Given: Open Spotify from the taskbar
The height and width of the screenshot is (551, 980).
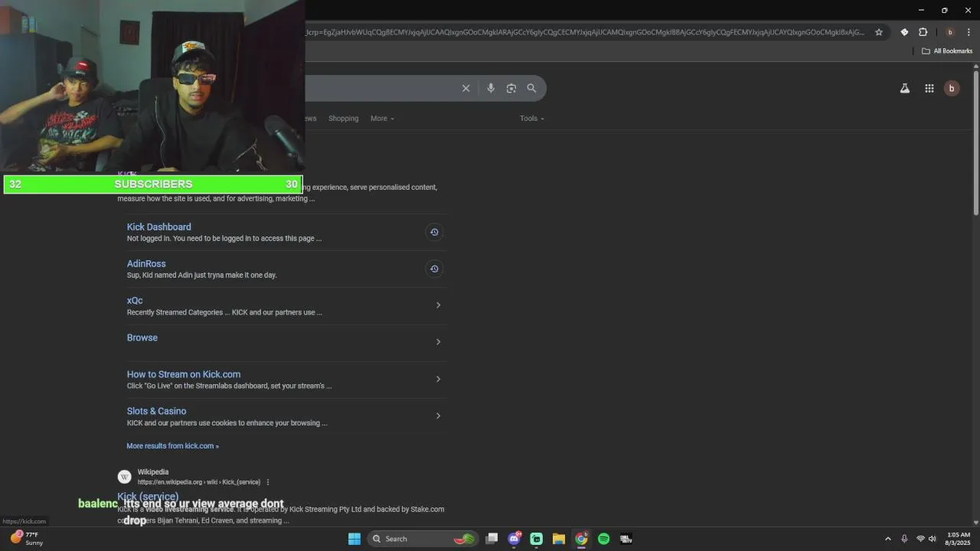Looking at the screenshot, I should pos(603,539).
